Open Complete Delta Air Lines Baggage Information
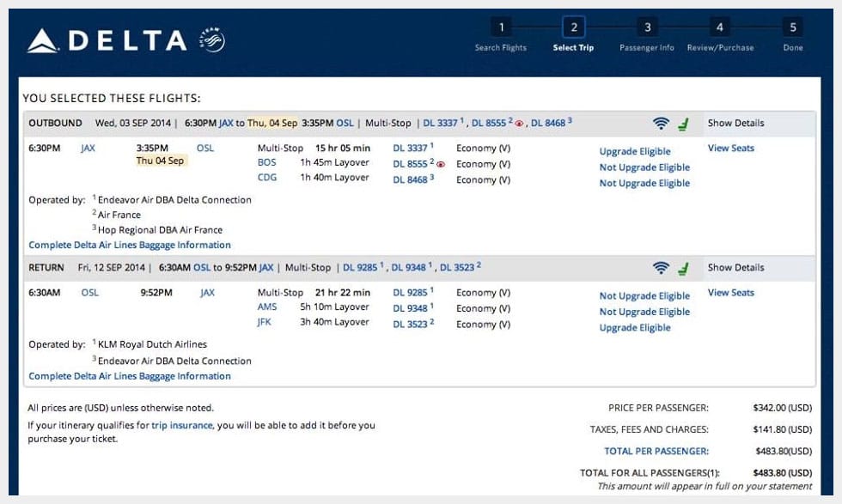842x504 pixels. 129,244
